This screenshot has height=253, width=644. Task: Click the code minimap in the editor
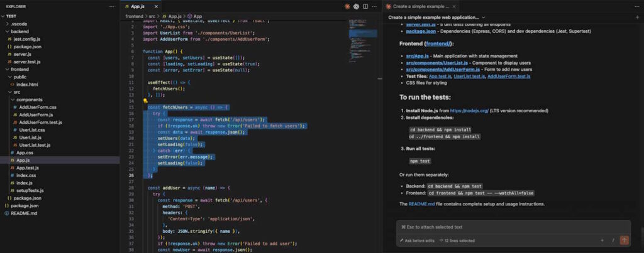click(x=363, y=41)
